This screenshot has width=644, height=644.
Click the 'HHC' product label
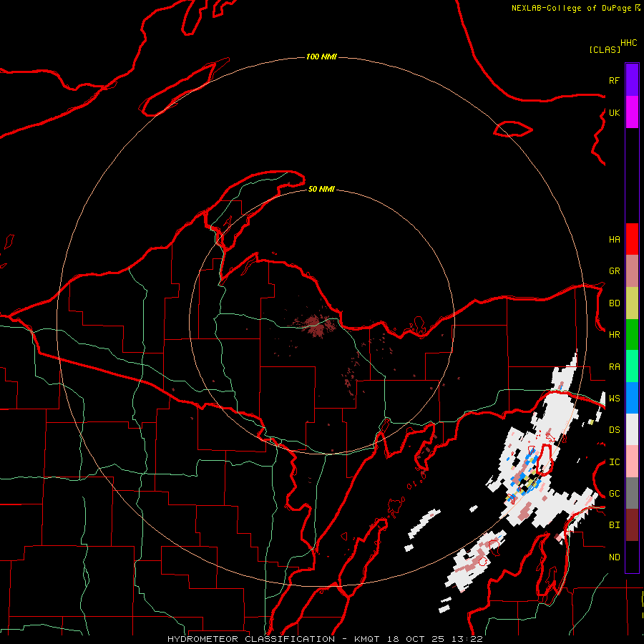click(628, 43)
